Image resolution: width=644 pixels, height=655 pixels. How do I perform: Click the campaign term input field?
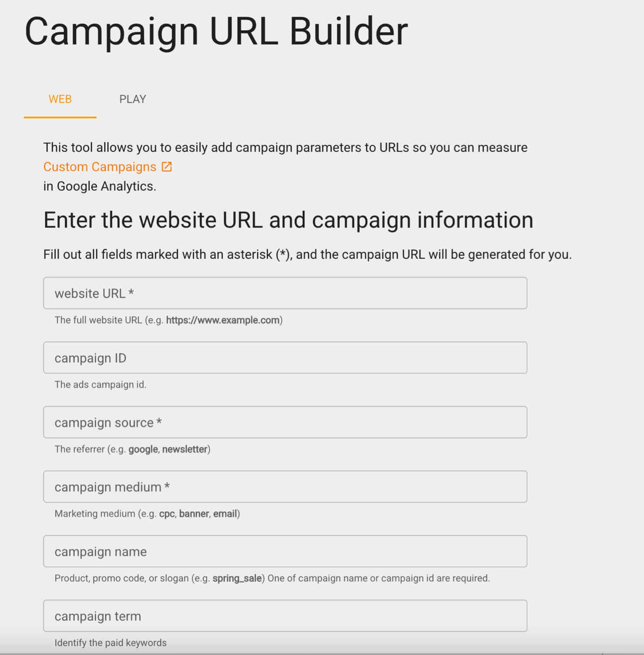tap(285, 616)
